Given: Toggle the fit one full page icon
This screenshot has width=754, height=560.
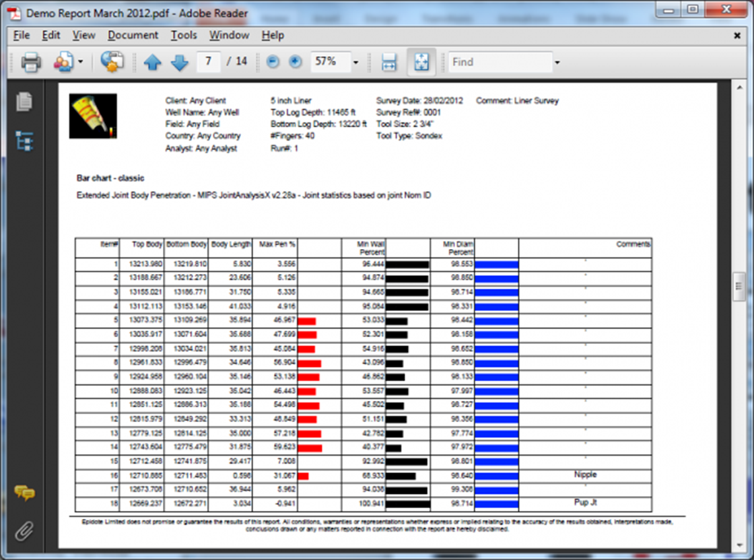Looking at the screenshot, I should pyautogui.click(x=421, y=62).
